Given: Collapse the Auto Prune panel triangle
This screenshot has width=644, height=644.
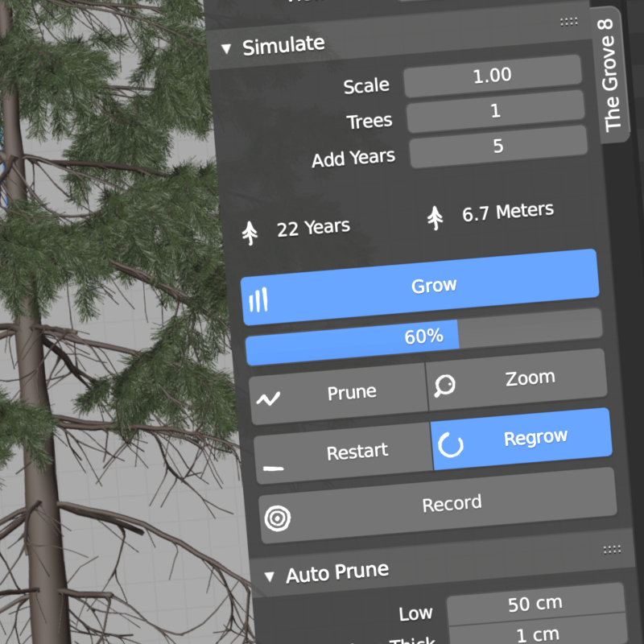Looking at the screenshot, I should pos(270,577).
